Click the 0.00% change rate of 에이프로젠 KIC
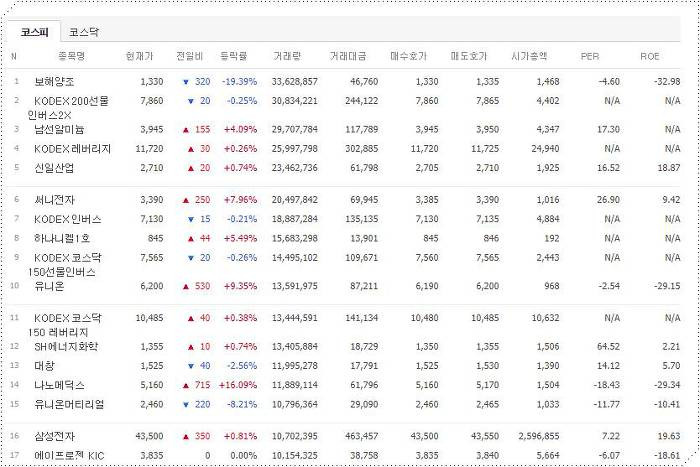The image size is (700, 467). coord(244,455)
